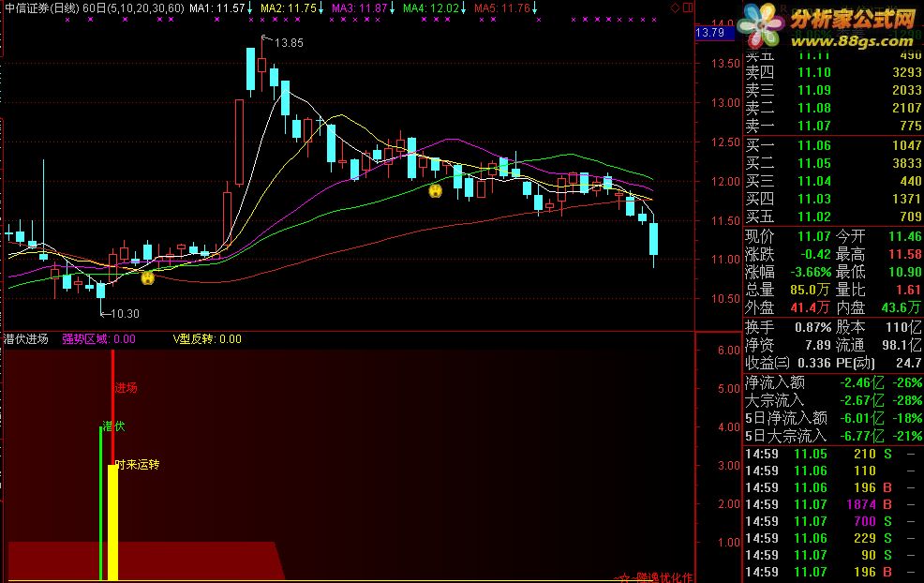Click the PE(动) 24.7 value
Screen dimensions: 924x583
coord(908,363)
